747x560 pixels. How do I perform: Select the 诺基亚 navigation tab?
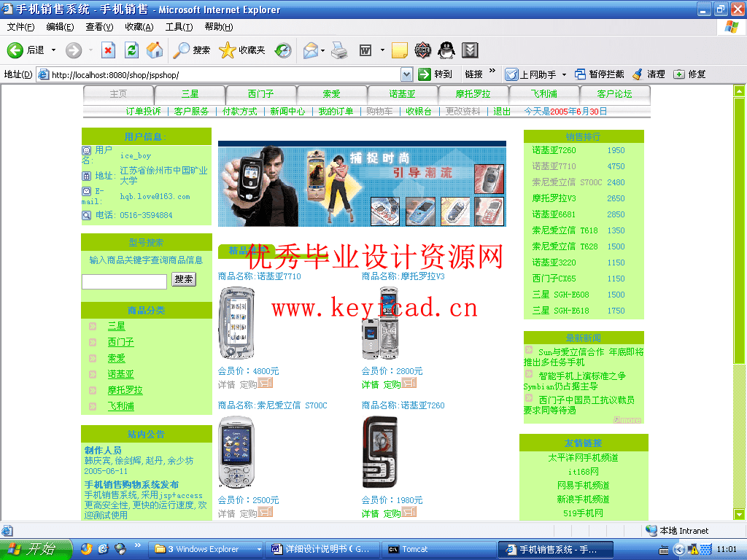point(402,94)
